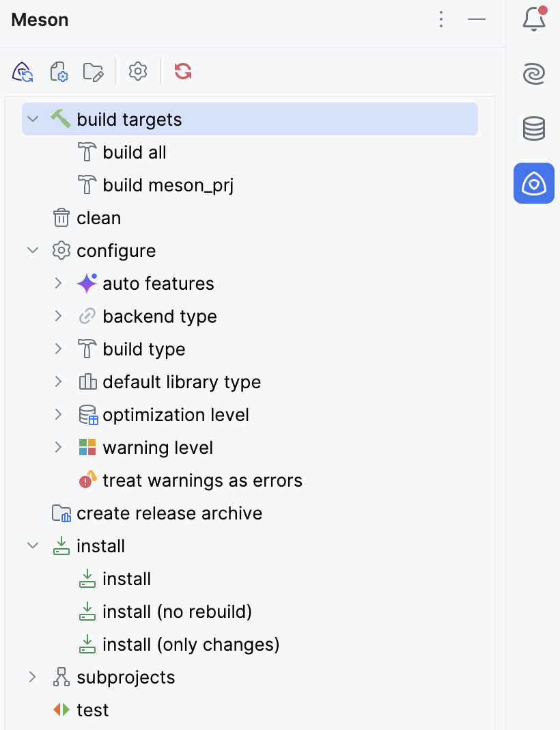
Task: Run the clean task
Action: coord(98,217)
